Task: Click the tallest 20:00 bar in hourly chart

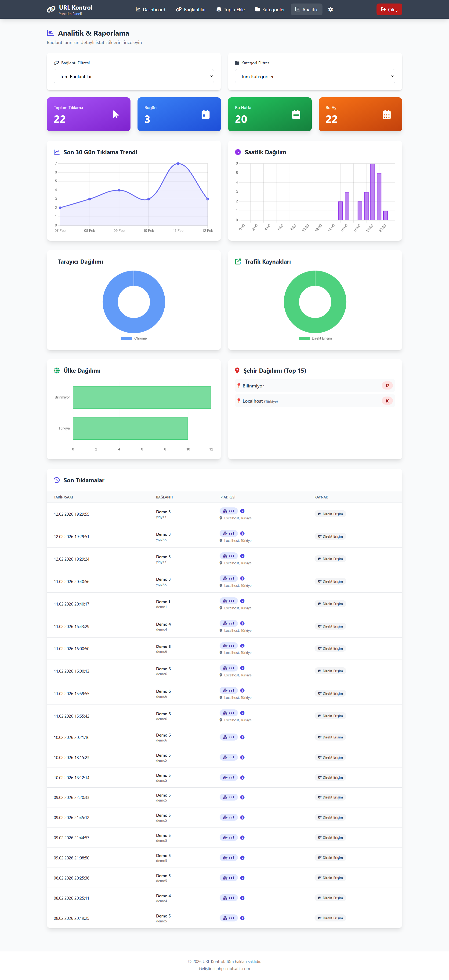Action: click(373, 192)
